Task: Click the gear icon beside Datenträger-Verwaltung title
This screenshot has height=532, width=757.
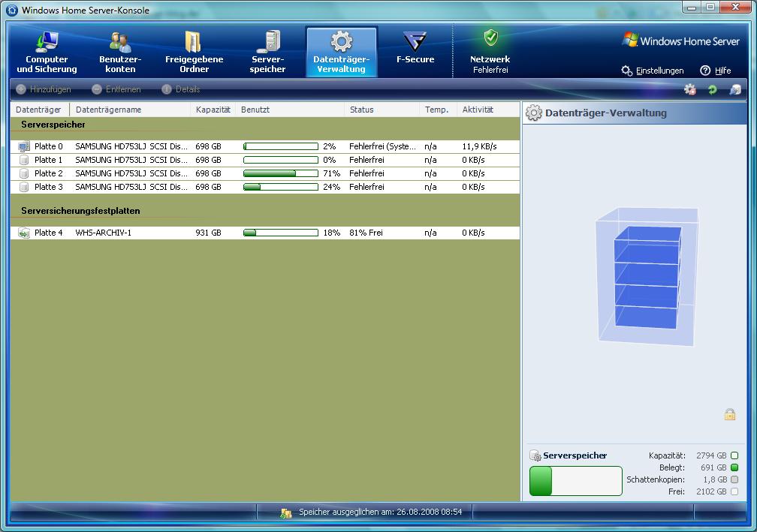Action: click(533, 113)
